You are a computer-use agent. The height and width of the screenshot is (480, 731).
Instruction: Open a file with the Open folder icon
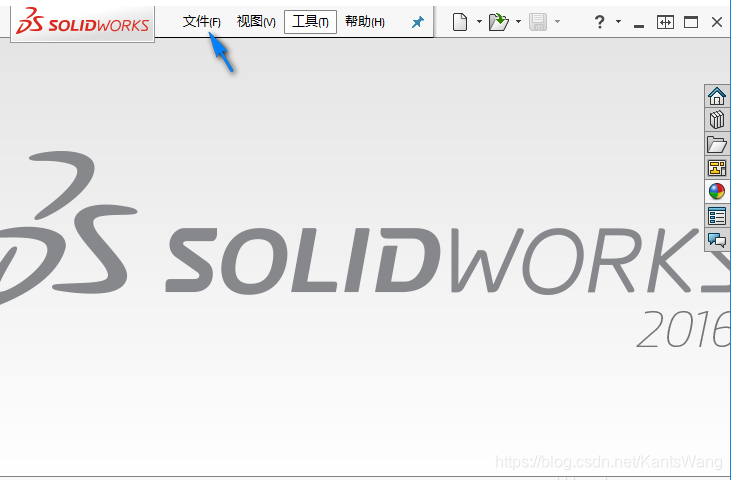point(498,22)
